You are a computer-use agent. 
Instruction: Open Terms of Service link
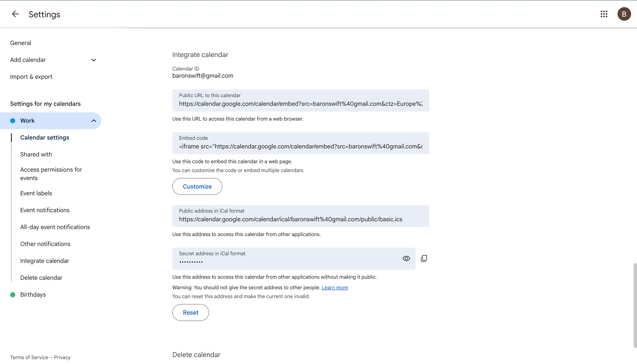click(x=29, y=357)
